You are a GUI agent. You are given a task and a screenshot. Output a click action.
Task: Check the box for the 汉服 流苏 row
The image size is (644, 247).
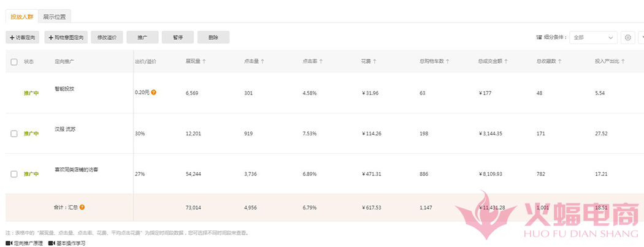(x=14, y=133)
